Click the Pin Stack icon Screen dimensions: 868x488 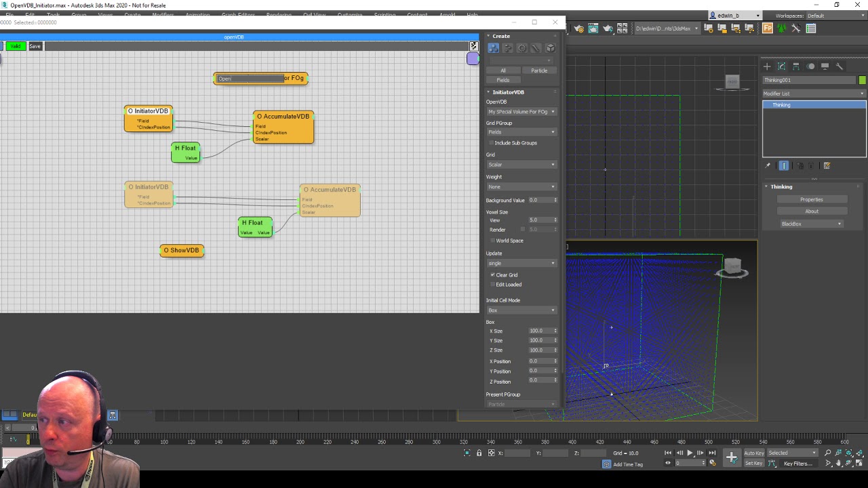point(768,165)
